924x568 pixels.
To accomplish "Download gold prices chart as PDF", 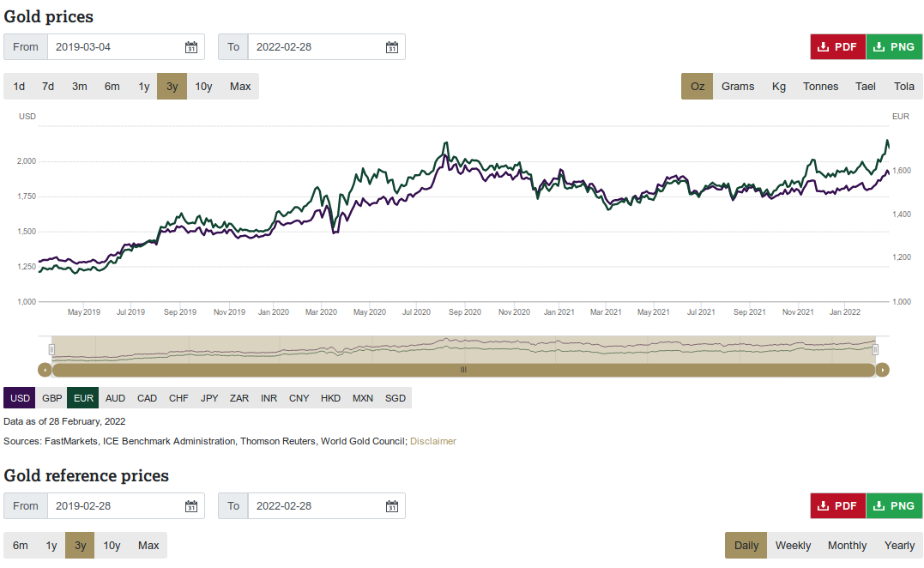I will point(837,47).
